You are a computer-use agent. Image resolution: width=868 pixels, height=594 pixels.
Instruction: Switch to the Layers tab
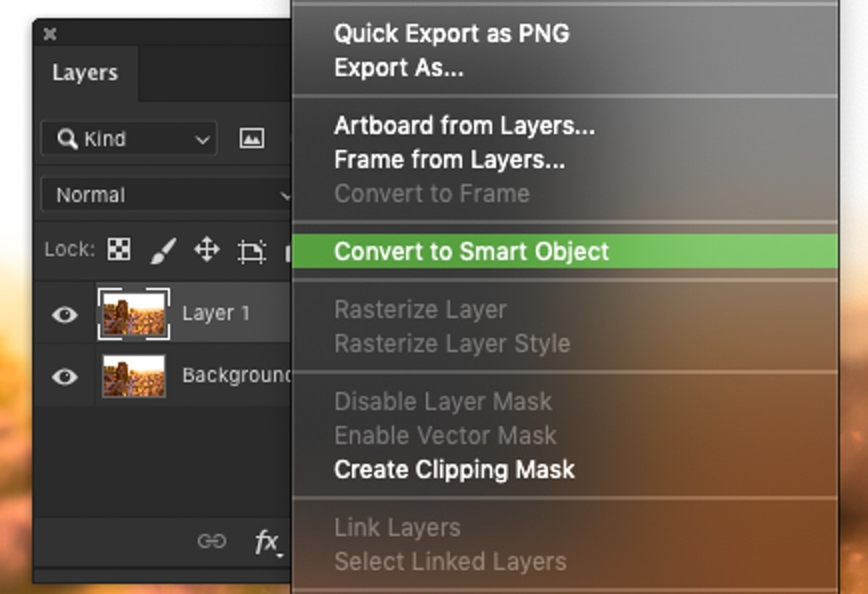(x=85, y=73)
